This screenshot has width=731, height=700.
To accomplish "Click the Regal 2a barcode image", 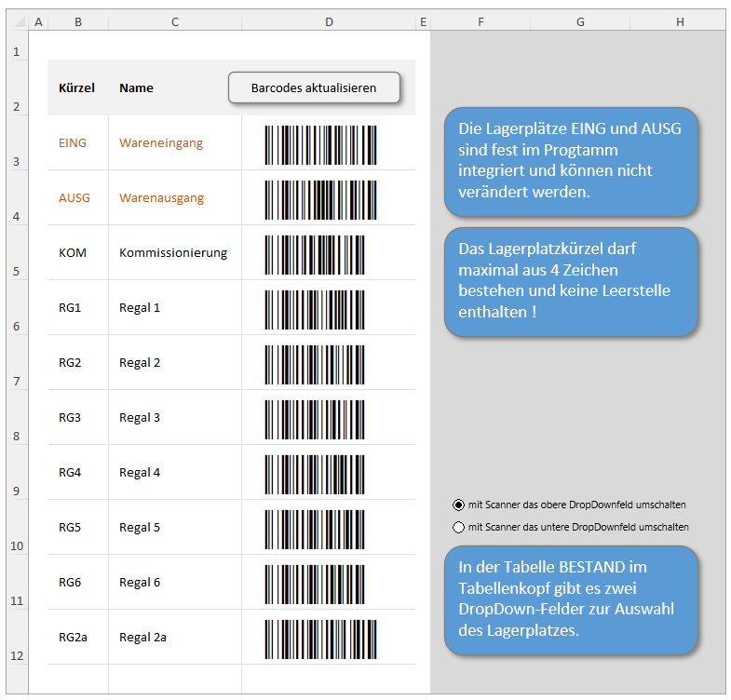I will click(320, 639).
